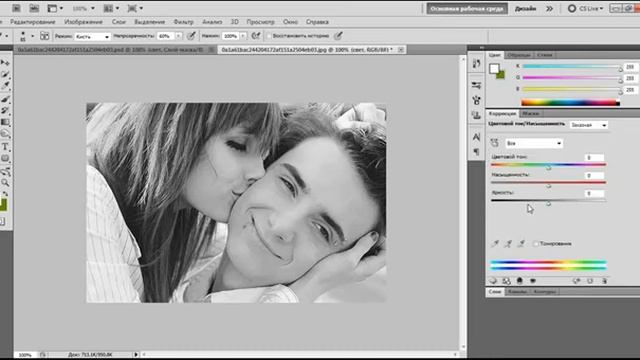Click the Дизайн workspace button
640x360 pixels.
[x=525, y=9]
